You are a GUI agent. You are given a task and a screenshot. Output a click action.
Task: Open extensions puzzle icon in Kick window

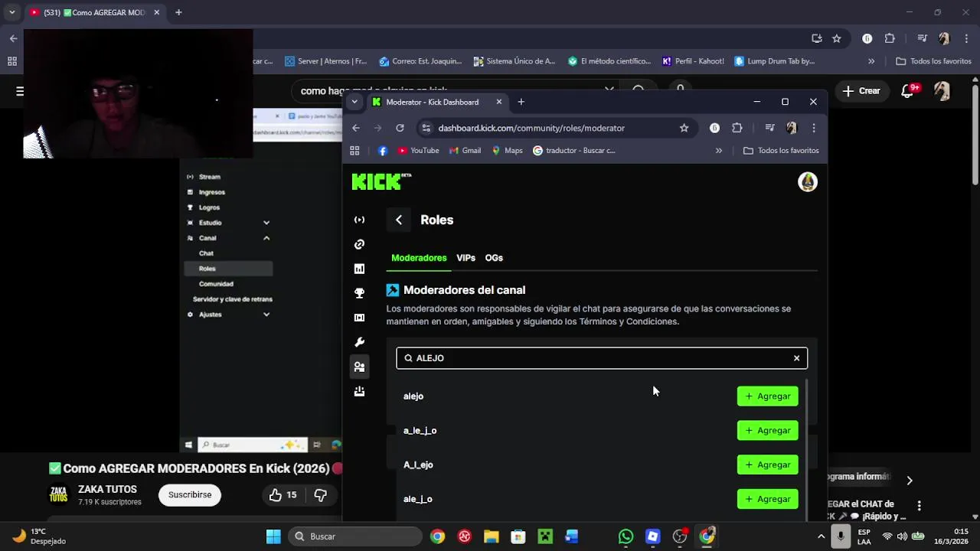tap(737, 128)
